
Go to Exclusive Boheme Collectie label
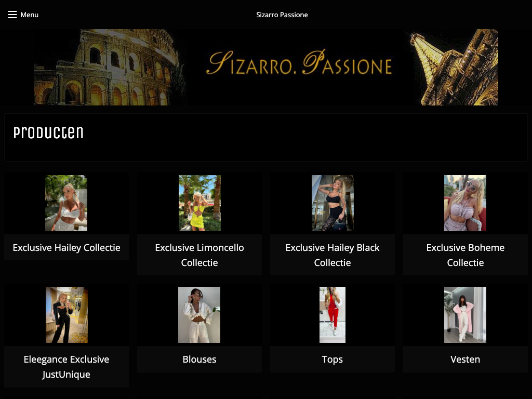pos(465,255)
